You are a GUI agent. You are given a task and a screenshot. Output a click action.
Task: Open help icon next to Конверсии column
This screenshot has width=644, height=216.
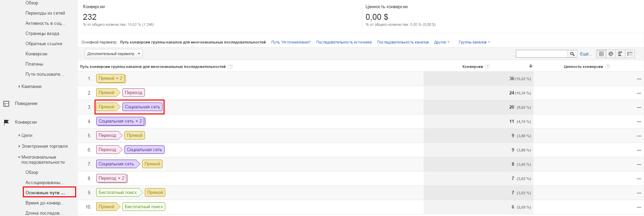tap(488, 67)
